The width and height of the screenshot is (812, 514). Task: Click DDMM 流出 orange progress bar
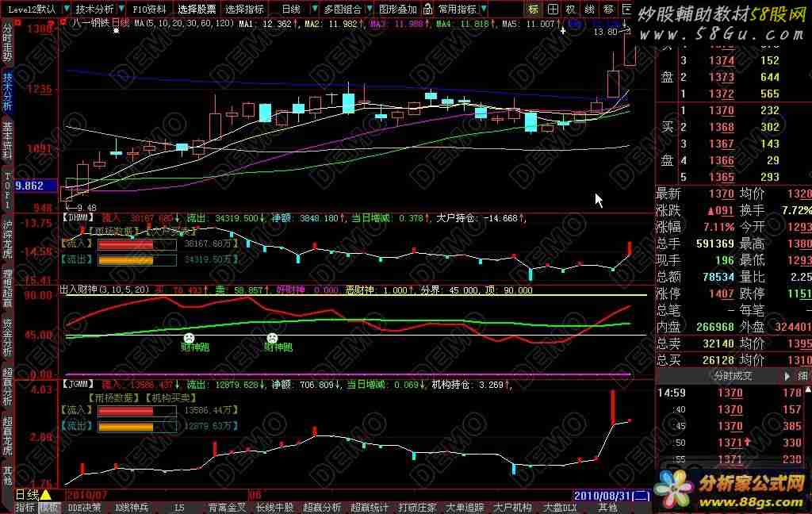coord(136,259)
